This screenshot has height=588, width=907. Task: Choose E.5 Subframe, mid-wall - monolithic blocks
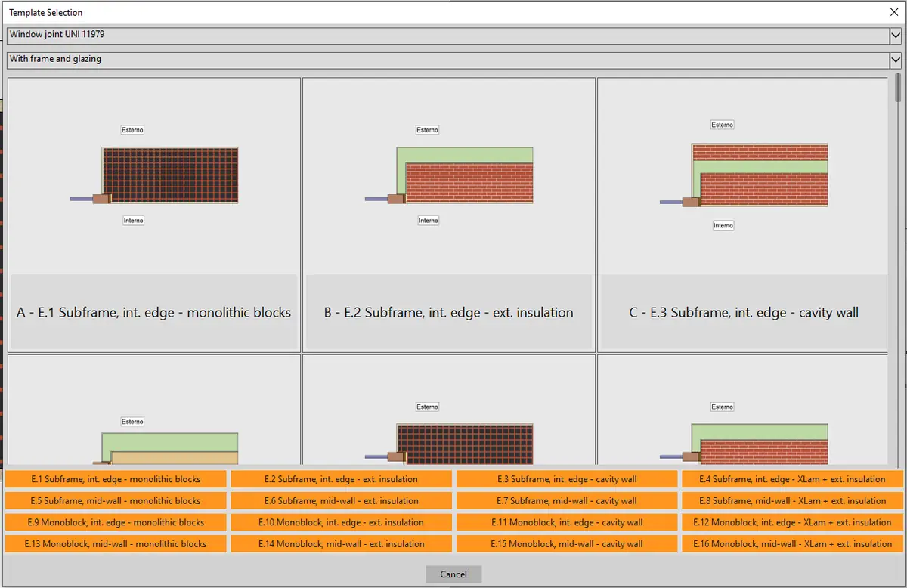click(x=116, y=500)
